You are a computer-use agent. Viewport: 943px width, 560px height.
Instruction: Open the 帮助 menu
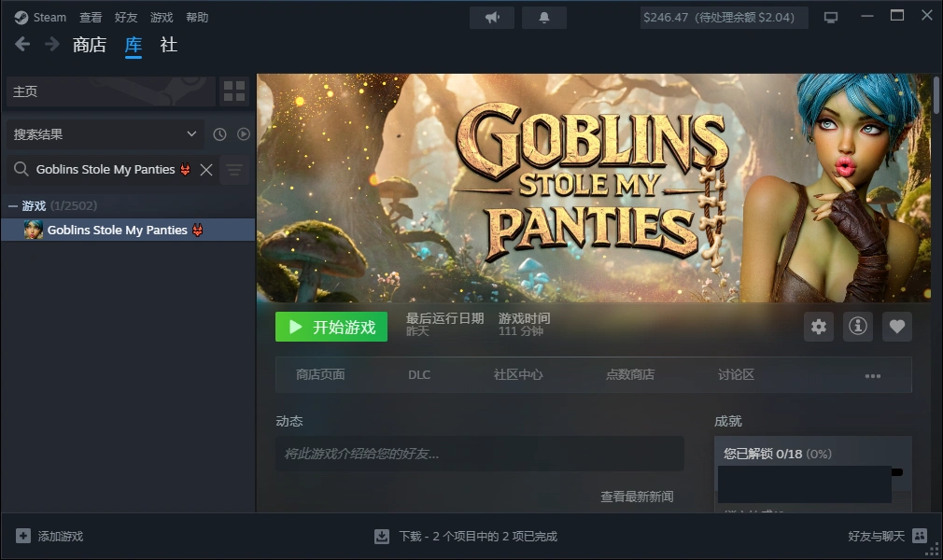[197, 18]
